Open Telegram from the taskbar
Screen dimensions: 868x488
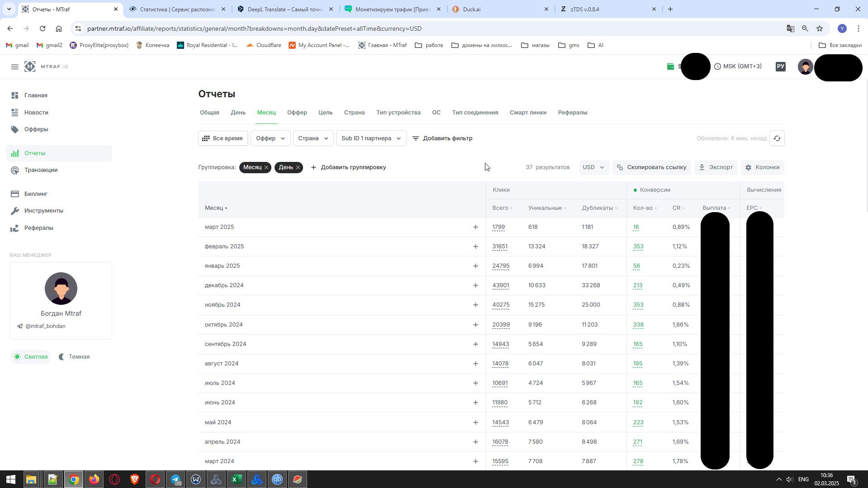point(175,479)
